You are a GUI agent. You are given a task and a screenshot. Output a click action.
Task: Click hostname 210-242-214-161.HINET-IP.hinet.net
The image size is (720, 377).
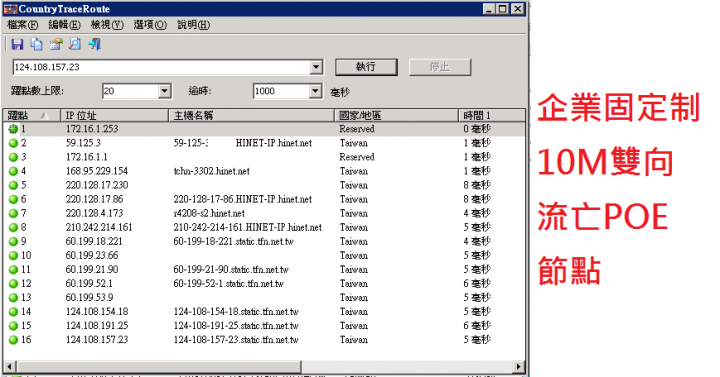click(x=248, y=227)
